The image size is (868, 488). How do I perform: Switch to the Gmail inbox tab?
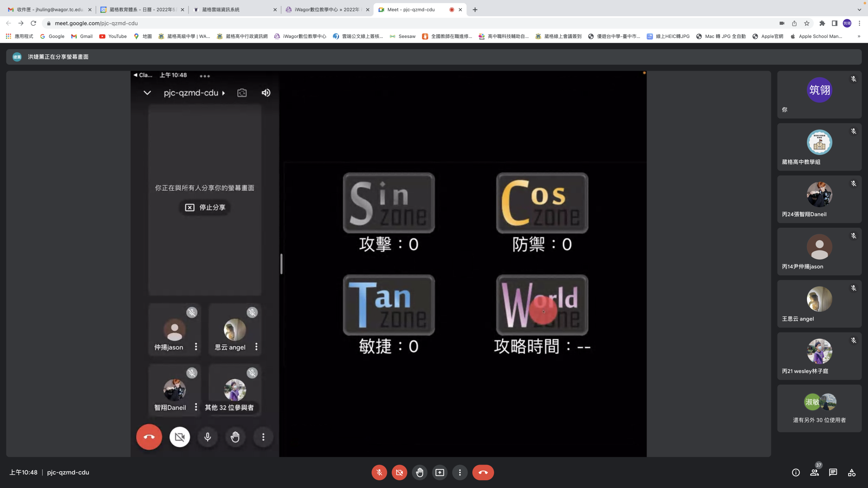pyautogui.click(x=50, y=9)
